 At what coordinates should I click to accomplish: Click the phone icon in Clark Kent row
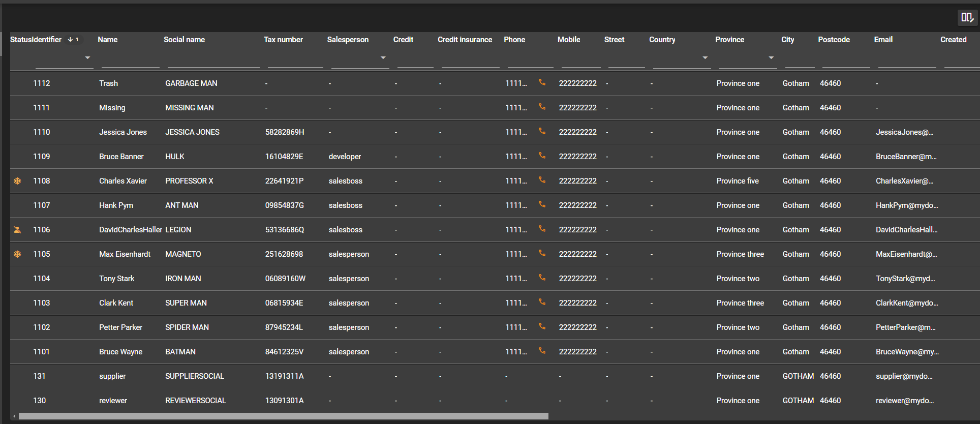(542, 302)
